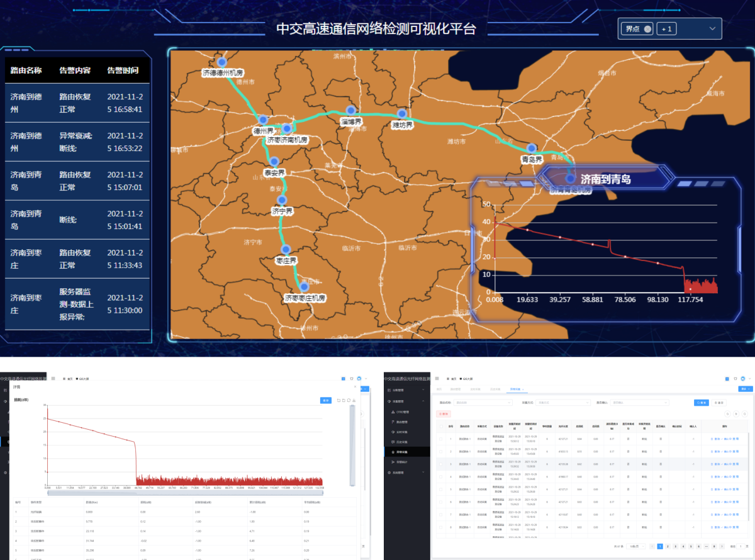The height and width of the screenshot is (560, 755).
Task: Open the tag selector dropdown at top right
Action: [x=670, y=29]
